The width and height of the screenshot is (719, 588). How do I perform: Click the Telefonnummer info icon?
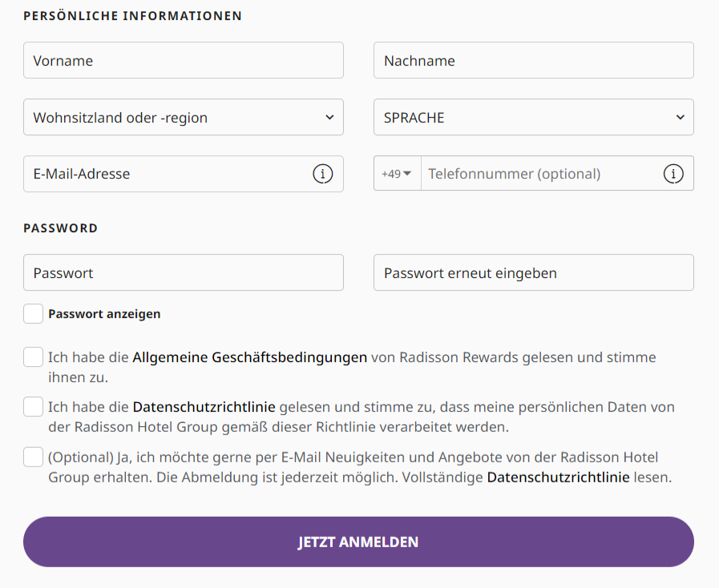673,174
